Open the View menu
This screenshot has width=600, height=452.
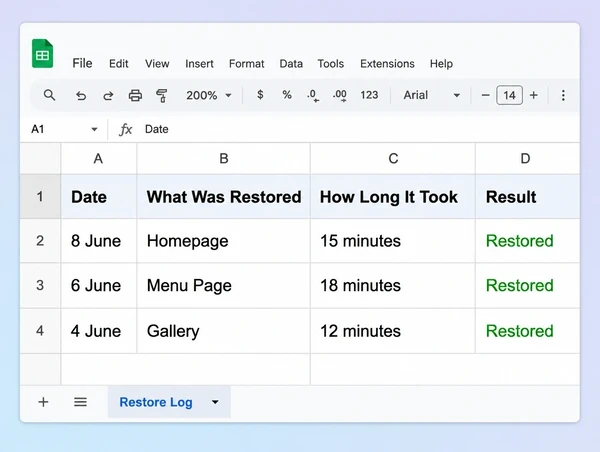[157, 64]
